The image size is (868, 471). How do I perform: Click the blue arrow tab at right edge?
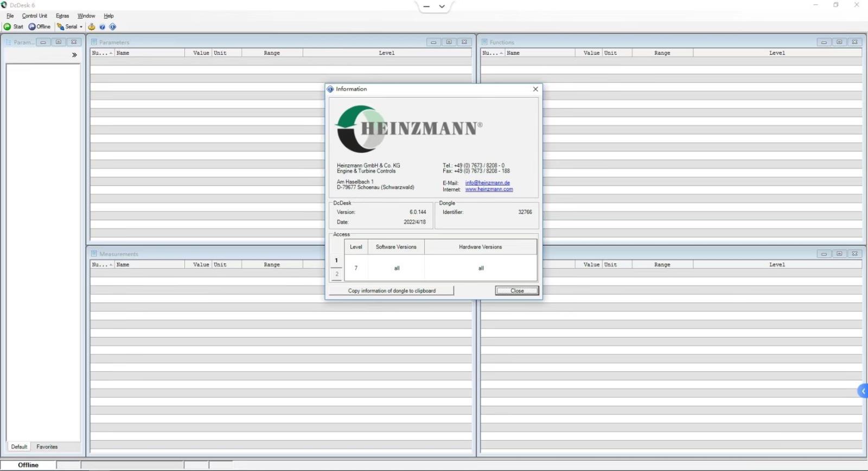click(x=863, y=391)
